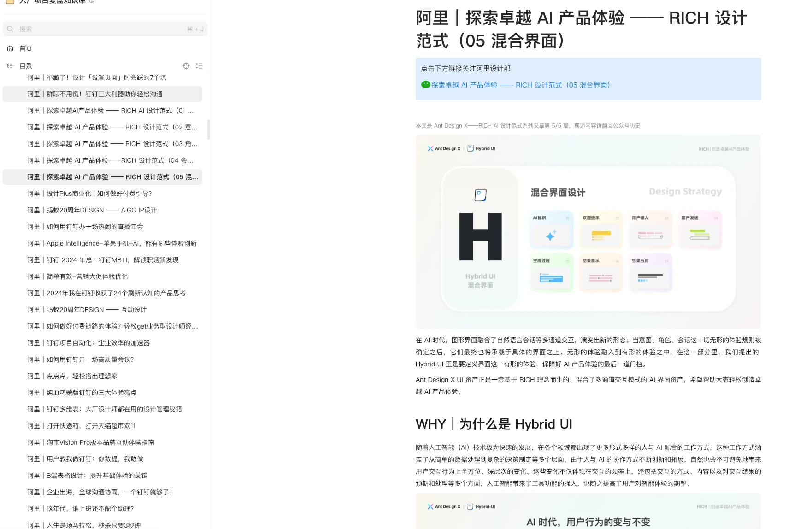
Task: Open 简单有效-营销大促体验优化
Action: (x=102, y=276)
